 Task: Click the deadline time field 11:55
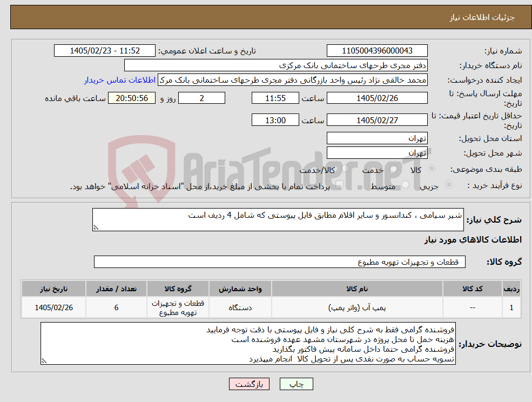(x=275, y=98)
